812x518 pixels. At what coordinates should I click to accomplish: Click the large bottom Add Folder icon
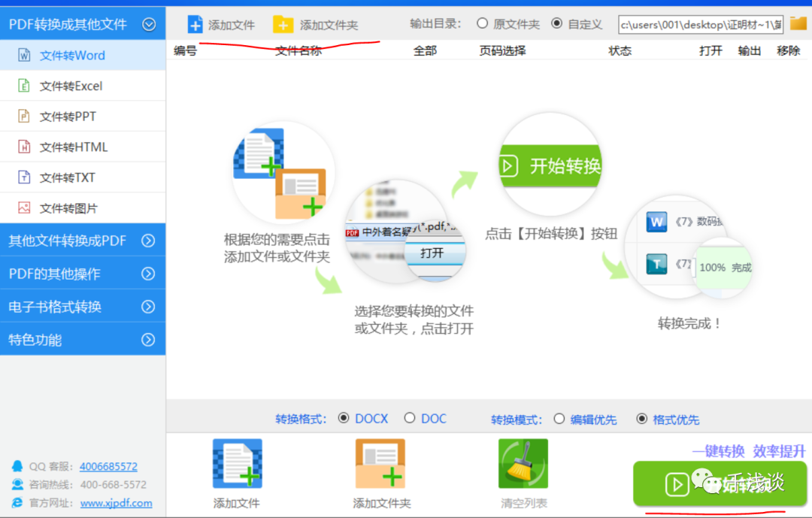click(380, 464)
